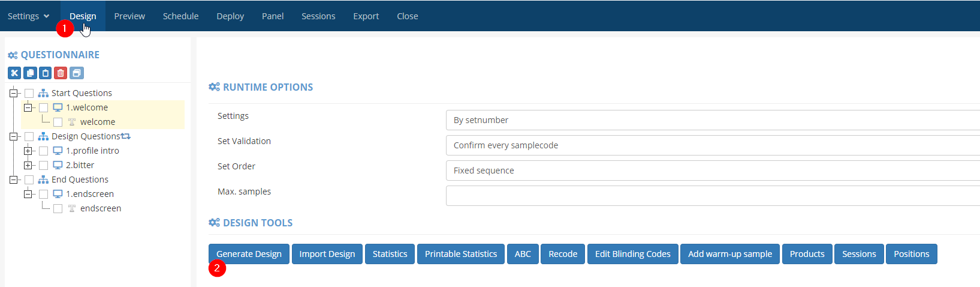Expand the 2.bitter tree node
980x287 pixels.
pyautogui.click(x=28, y=165)
